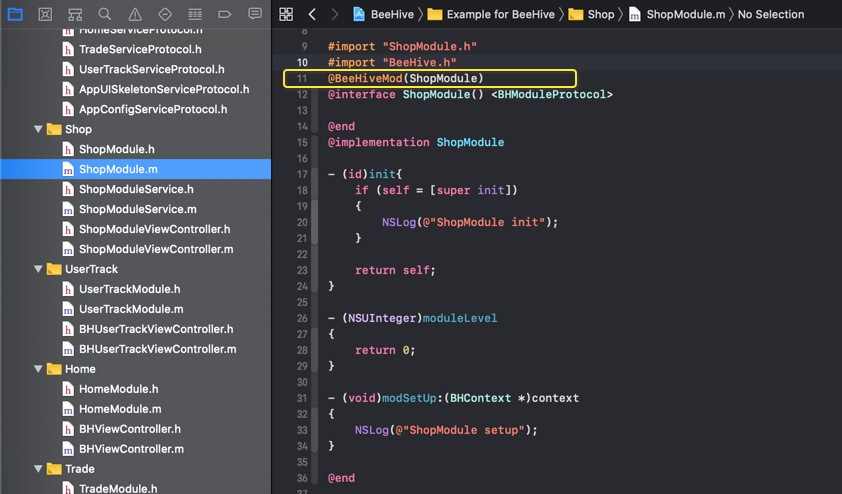
Task: Open the Test navigator diamond icon
Action: point(165,14)
